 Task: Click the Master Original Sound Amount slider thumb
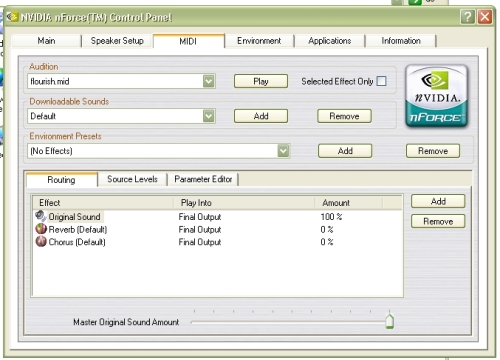pyautogui.click(x=389, y=321)
